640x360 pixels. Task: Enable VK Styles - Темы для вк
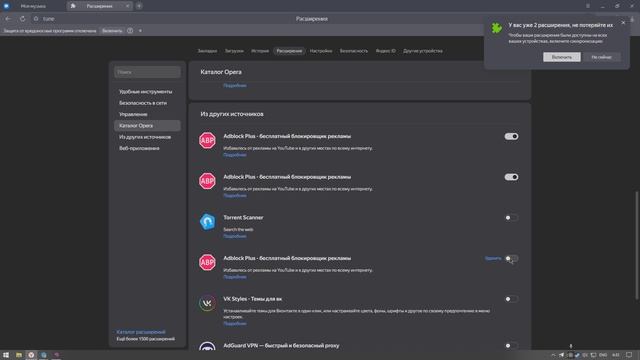511,299
